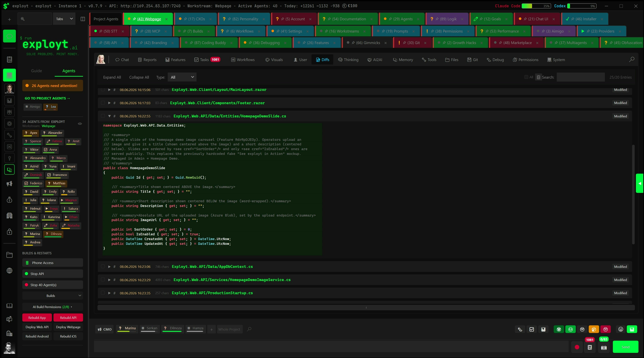Open the megaphone icon in left sidebar
The height and width of the screenshot is (358, 644).
pyautogui.click(x=10, y=184)
